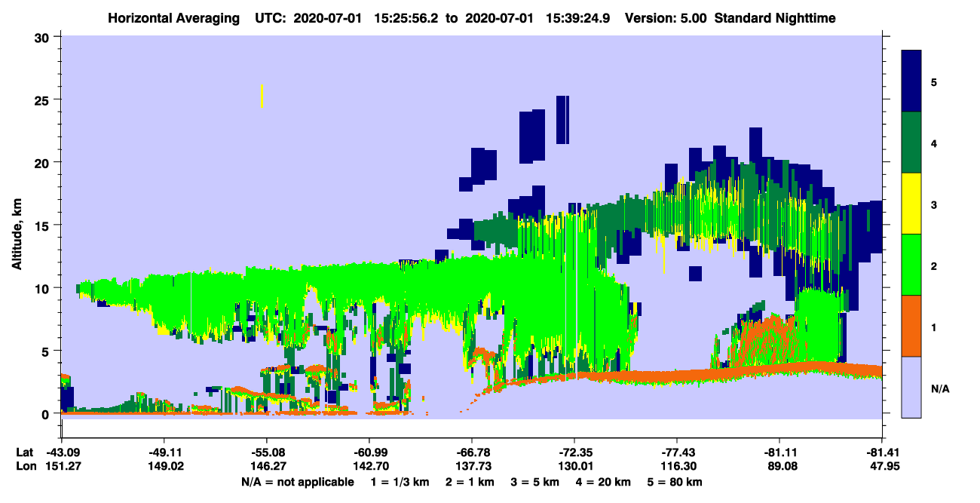The height and width of the screenshot is (503, 980).
Task: Click longitude value 116.30
Action: click(677, 467)
